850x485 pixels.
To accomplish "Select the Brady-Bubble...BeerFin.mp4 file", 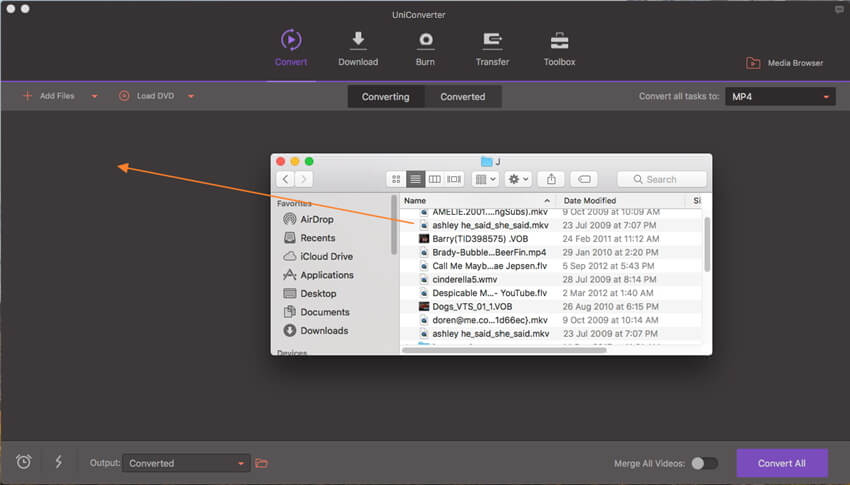I will 551,252.
